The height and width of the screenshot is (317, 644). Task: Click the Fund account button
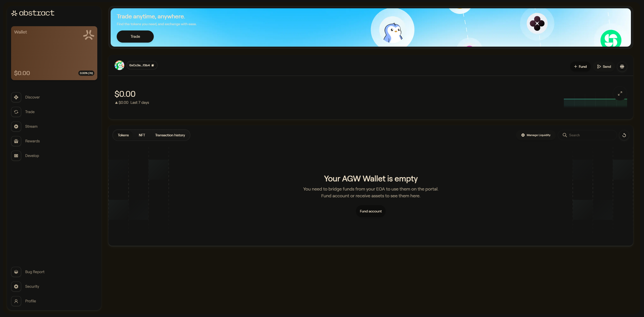(x=371, y=211)
